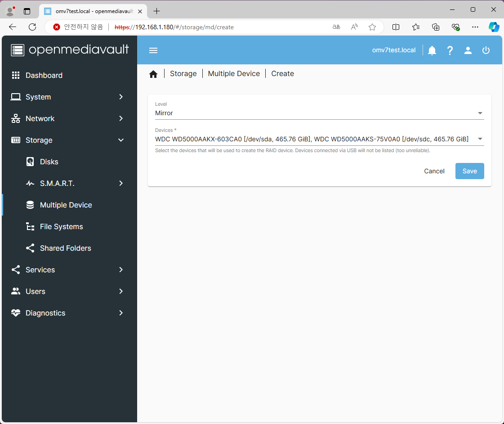504x424 pixels.
Task: Add page to favorites star icon
Action: click(x=372, y=27)
